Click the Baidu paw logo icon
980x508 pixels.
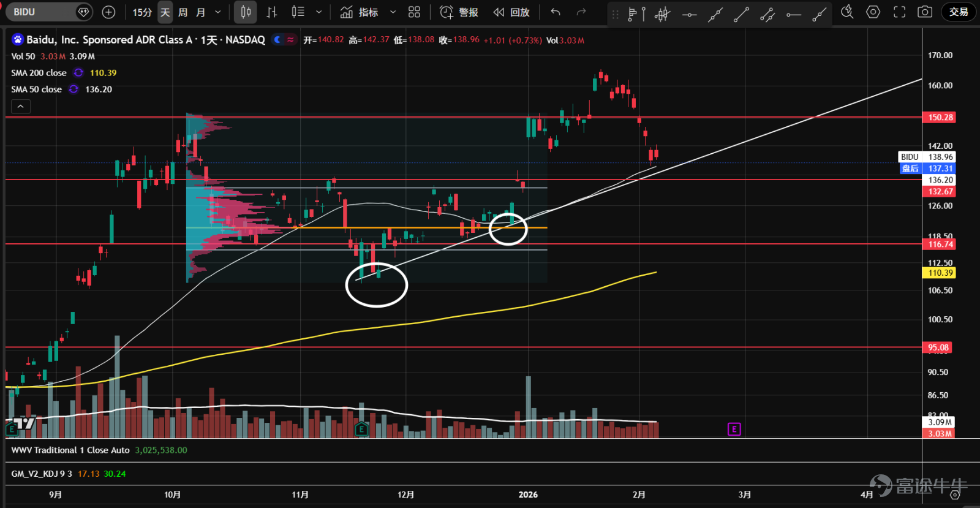pyautogui.click(x=17, y=40)
